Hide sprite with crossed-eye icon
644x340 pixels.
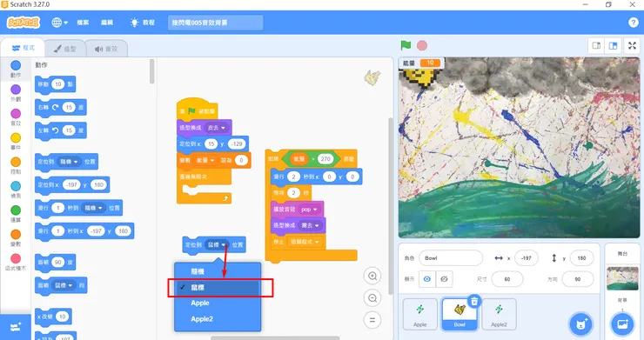pos(444,279)
